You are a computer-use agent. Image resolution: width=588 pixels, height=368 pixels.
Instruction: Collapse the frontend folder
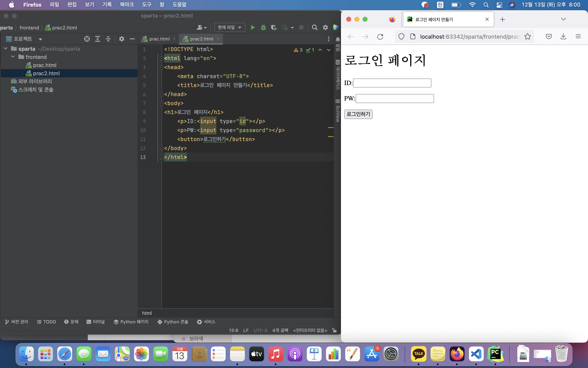pyautogui.click(x=13, y=57)
